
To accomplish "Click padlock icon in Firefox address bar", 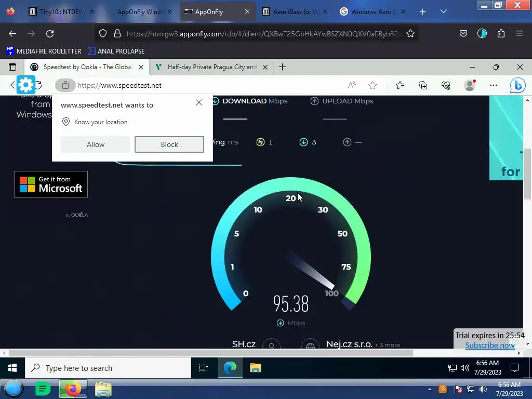I will 117,34.
